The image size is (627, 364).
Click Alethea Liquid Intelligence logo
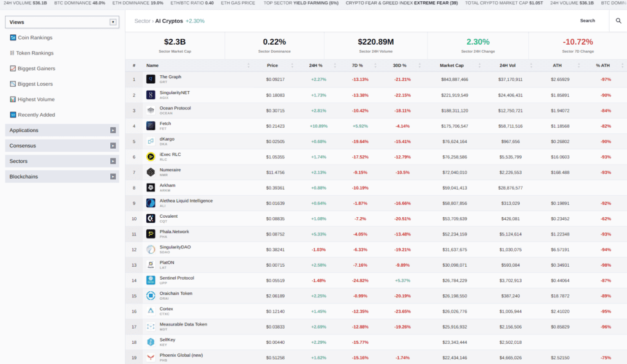coord(151,203)
